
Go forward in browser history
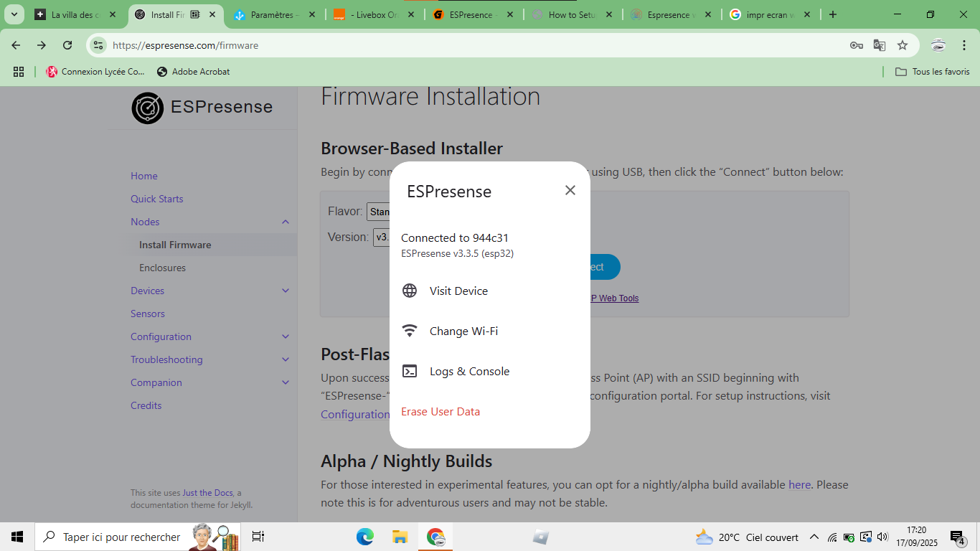[42, 45]
